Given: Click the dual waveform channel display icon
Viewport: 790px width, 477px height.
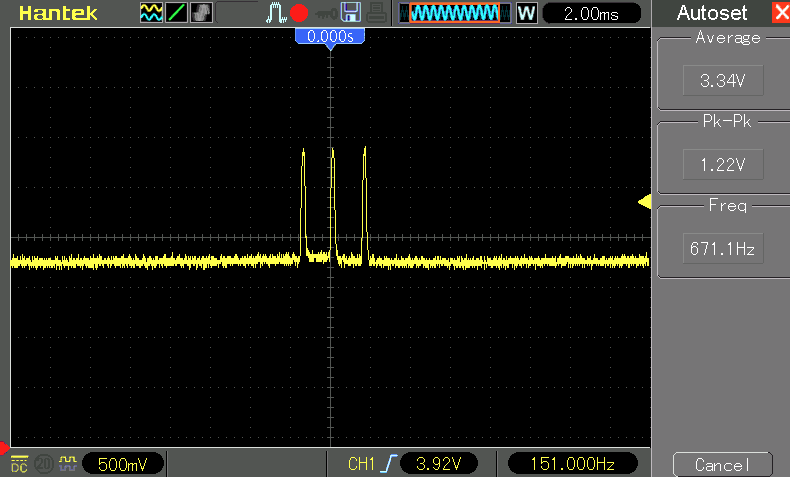Looking at the screenshot, I should coord(151,13).
